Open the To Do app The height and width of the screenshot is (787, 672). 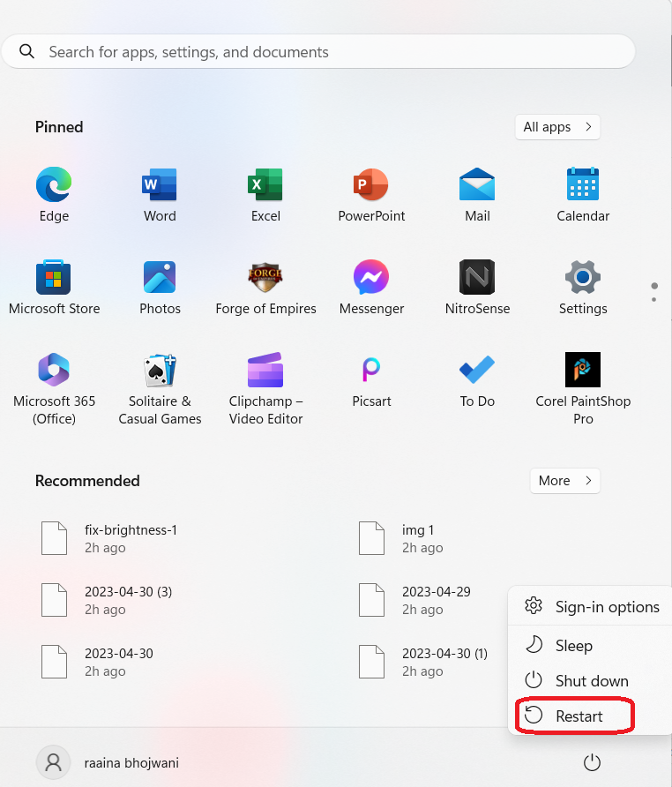477,380
